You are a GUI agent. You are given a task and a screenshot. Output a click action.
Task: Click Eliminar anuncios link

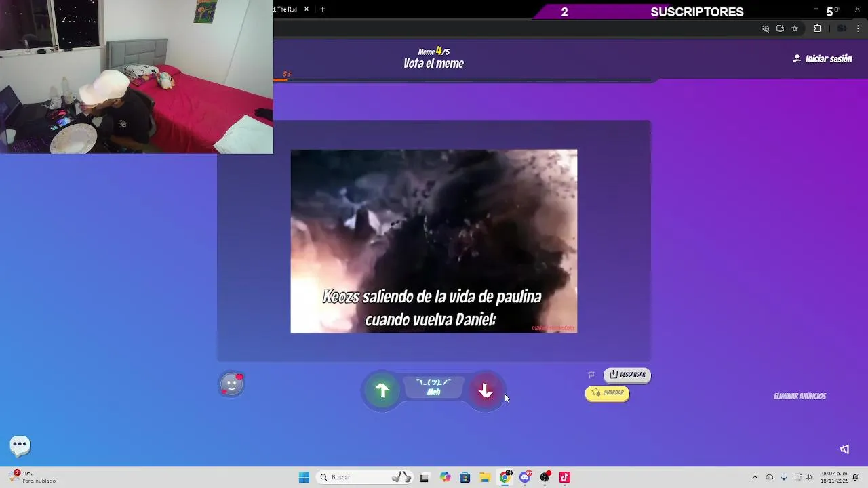tap(800, 396)
